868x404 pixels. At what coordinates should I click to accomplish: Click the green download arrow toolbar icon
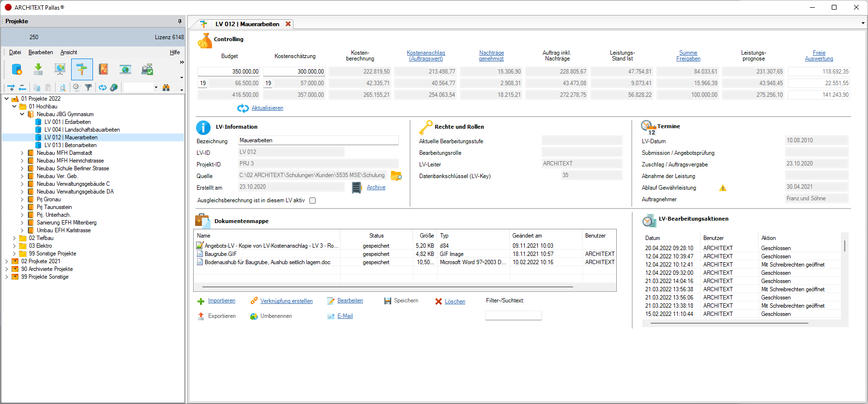38,69
